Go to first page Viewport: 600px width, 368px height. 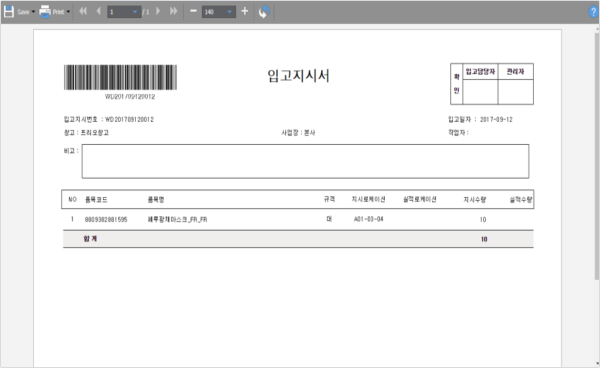pos(83,11)
